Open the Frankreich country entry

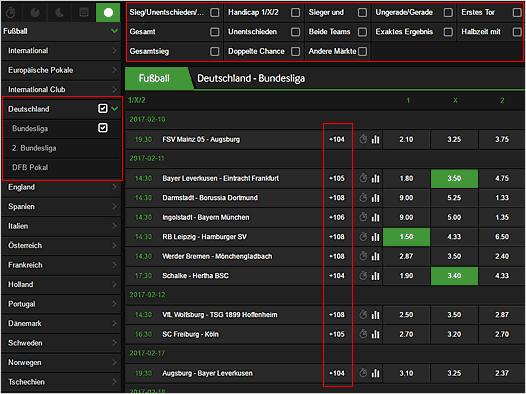coord(61,265)
